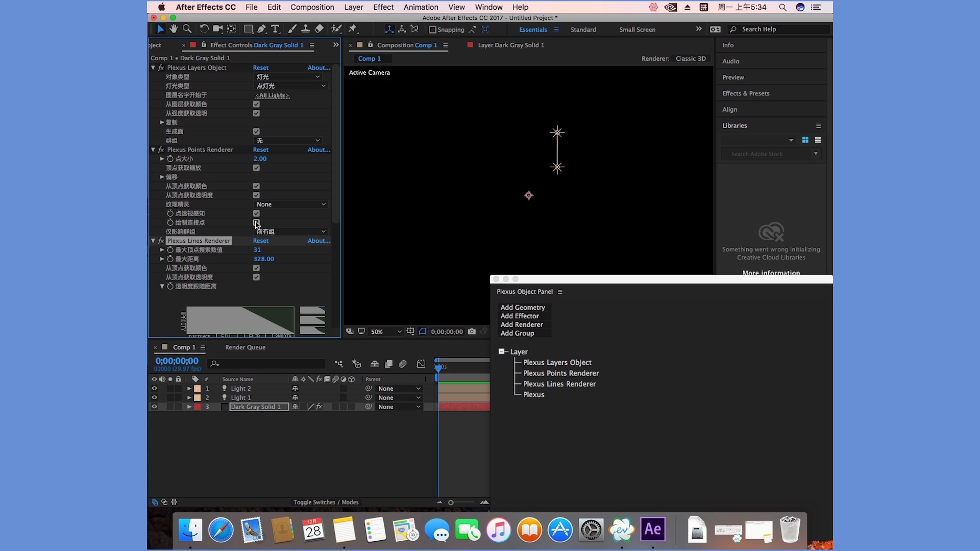The image size is (980, 551).
Task: Enable the Snapping checkbox
Action: (432, 30)
